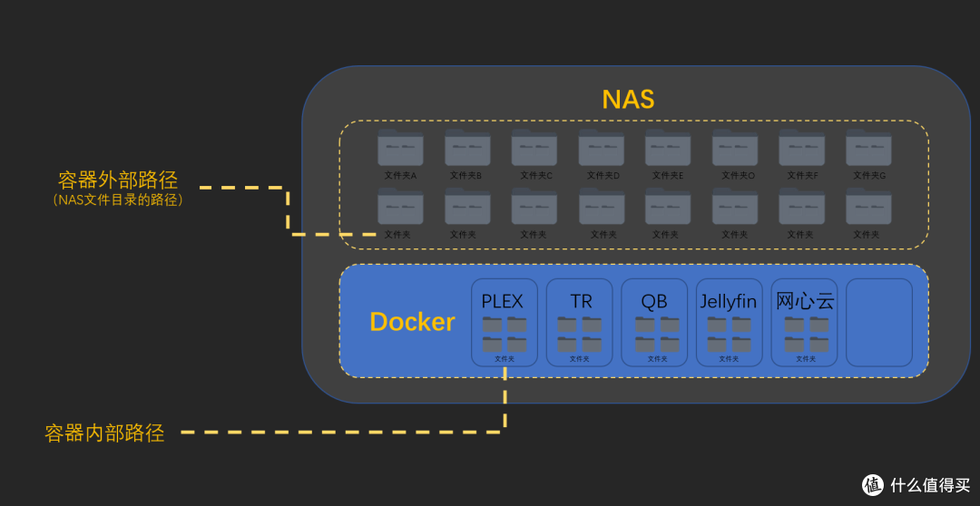Select the 文件夹C folder icon
This screenshot has height=506, width=980.
click(x=534, y=148)
